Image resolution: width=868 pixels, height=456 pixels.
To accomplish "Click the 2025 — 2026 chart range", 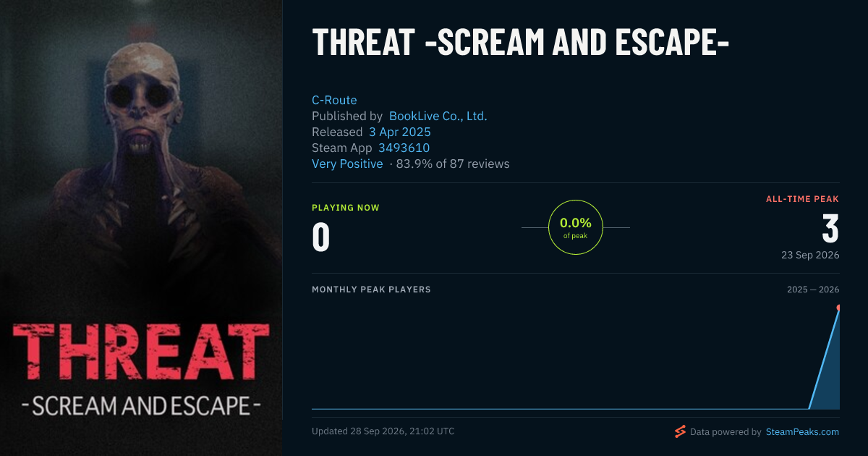I will pyautogui.click(x=813, y=290).
